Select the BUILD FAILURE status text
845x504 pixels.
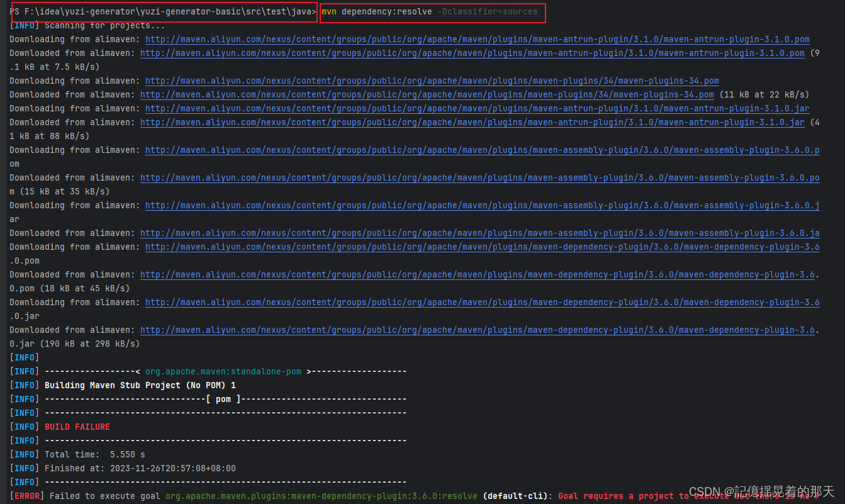[x=77, y=426]
